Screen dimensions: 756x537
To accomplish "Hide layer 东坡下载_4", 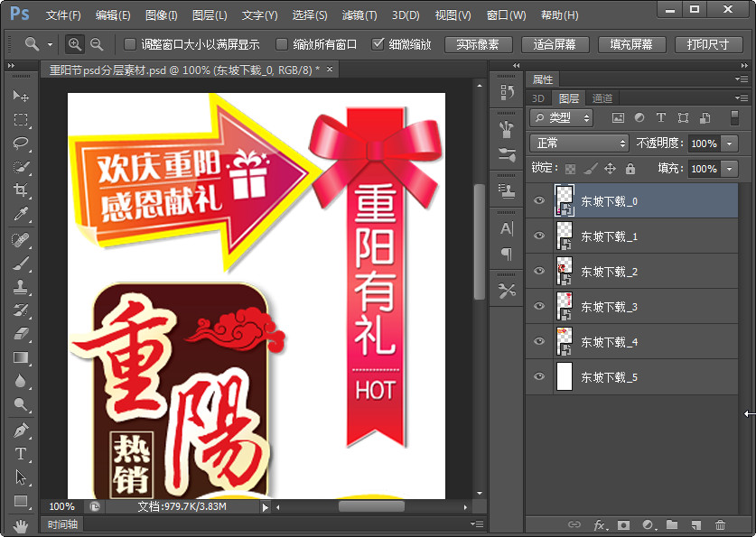I will (x=539, y=341).
